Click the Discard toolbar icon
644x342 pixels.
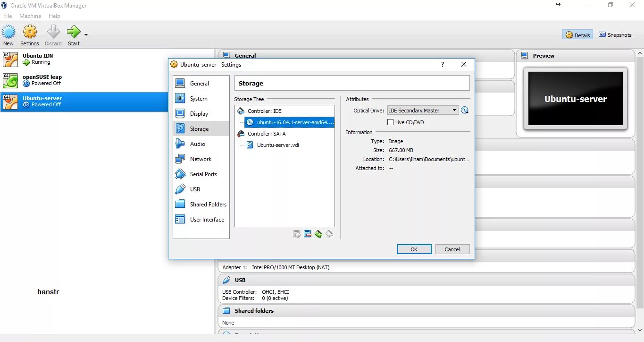click(x=53, y=32)
